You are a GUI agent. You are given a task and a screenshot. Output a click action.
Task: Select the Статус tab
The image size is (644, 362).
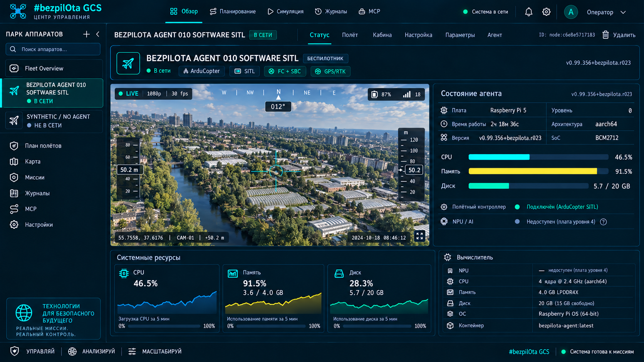(320, 35)
